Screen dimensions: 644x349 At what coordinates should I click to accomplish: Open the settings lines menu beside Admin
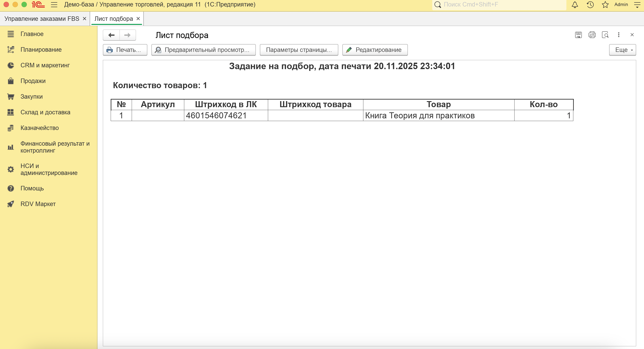pyautogui.click(x=638, y=5)
